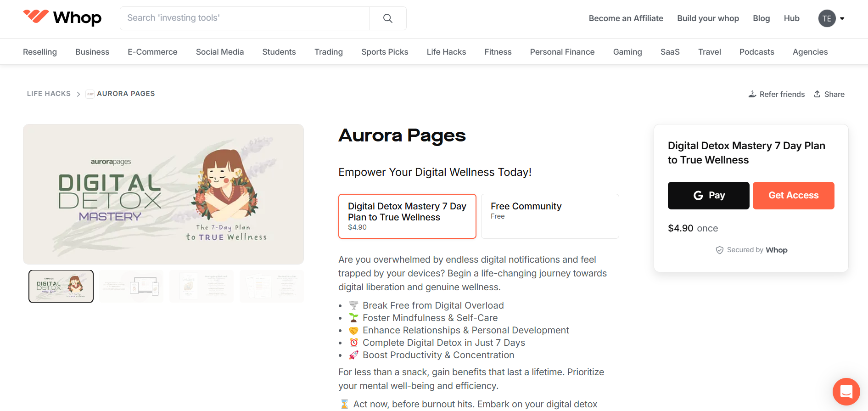The image size is (868, 411).
Task: Select the Students category
Action: tap(279, 52)
